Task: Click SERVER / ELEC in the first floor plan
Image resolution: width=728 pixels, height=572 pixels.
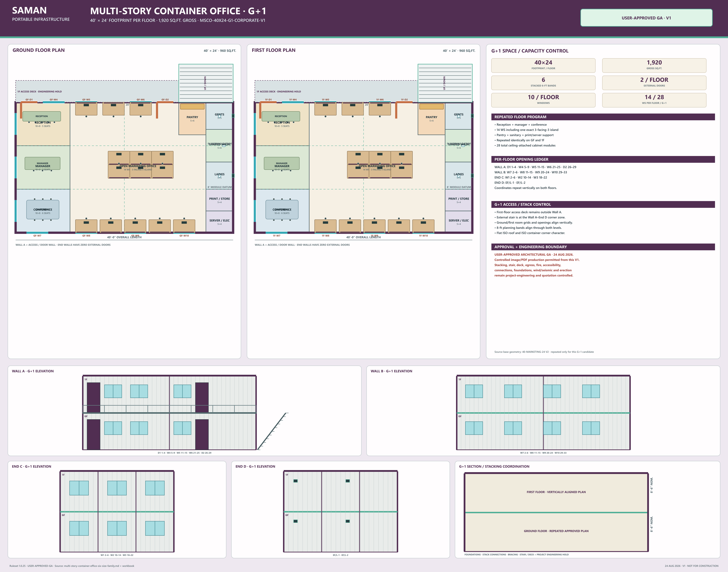Action: point(458,222)
